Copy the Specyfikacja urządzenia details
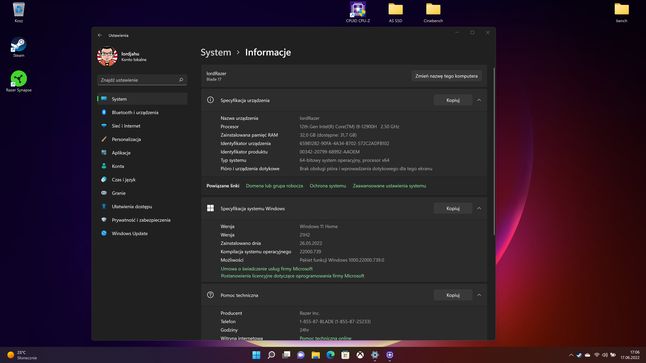The height and width of the screenshot is (363, 646). tap(453, 100)
